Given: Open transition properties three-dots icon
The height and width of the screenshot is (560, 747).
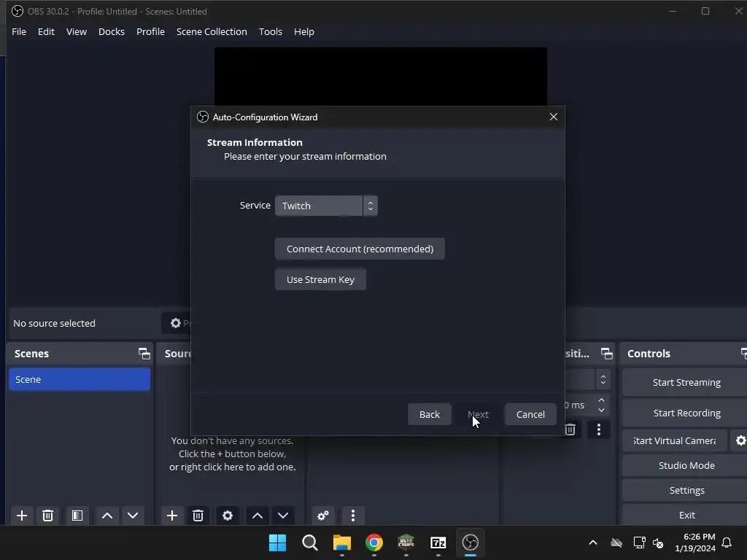Looking at the screenshot, I should click(599, 429).
